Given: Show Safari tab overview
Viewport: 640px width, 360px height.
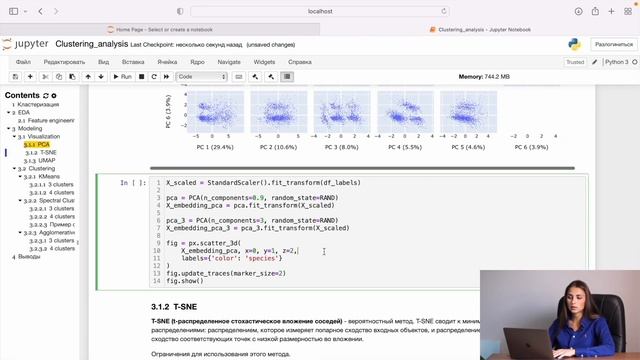Looking at the screenshot, I should point(628,11).
